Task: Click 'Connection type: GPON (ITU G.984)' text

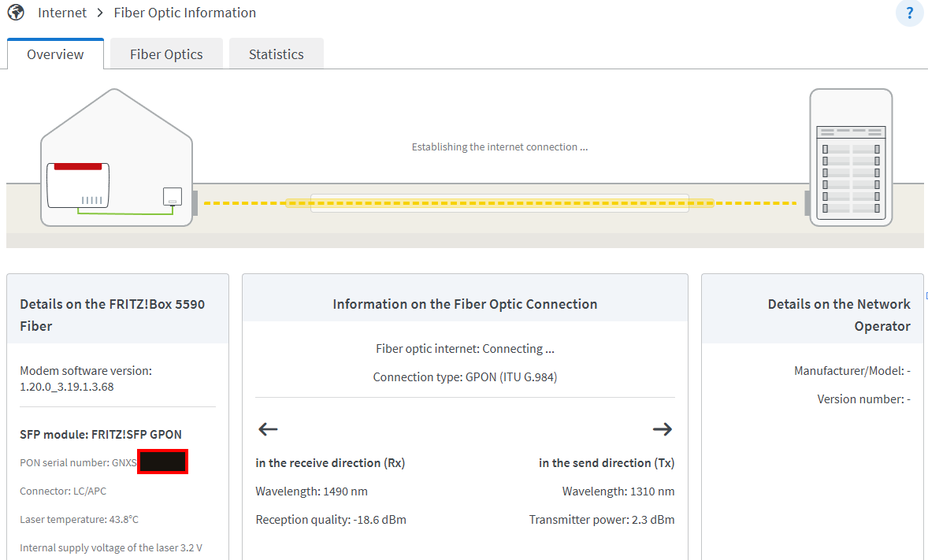Action: click(x=466, y=377)
